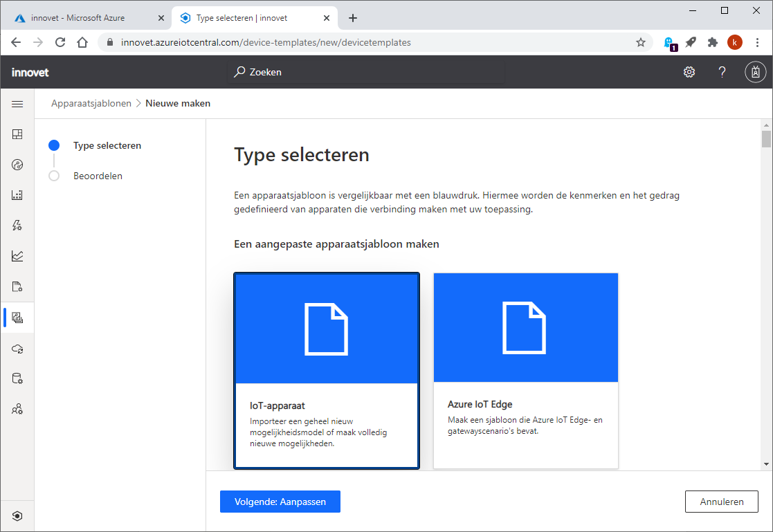
Task: Open the people-with-gear administration sidebar icon
Action: [x=17, y=410]
